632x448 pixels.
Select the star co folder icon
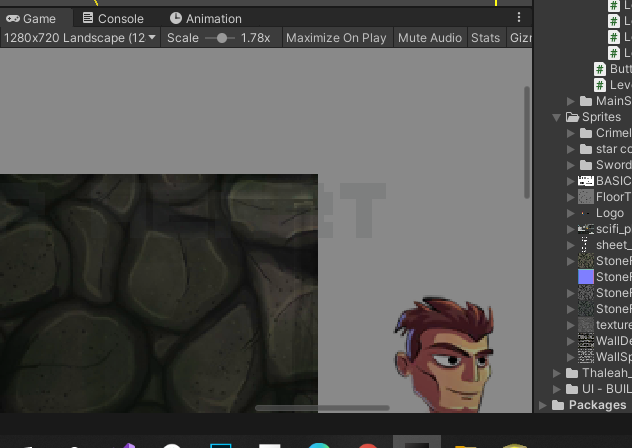(586, 149)
